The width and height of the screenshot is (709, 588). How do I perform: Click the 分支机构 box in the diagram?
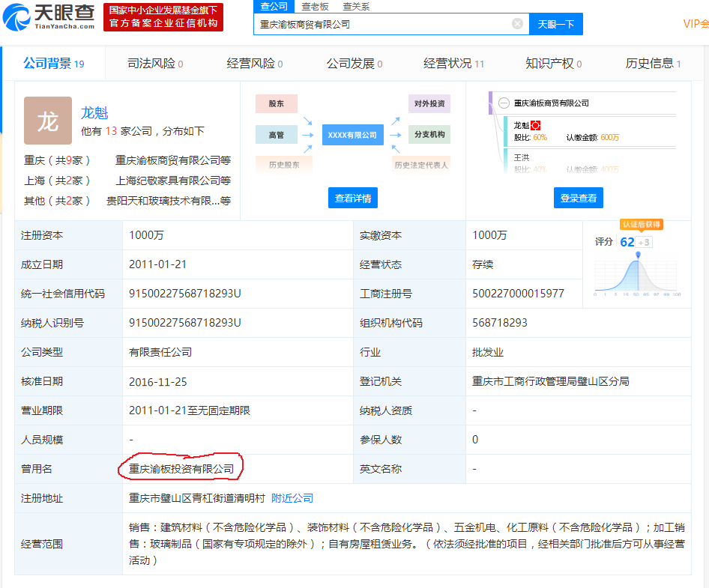(429, 134)
